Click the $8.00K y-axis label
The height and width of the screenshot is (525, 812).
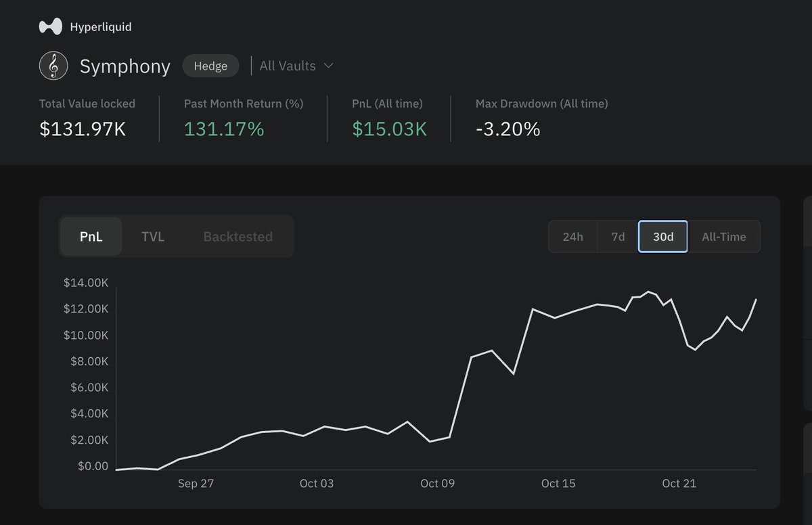tap(89, 361)
